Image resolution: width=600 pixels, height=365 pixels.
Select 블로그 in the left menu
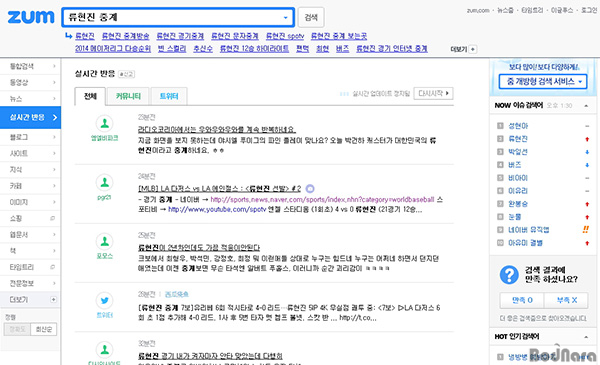pyautogui.click(x=30, y=137)
